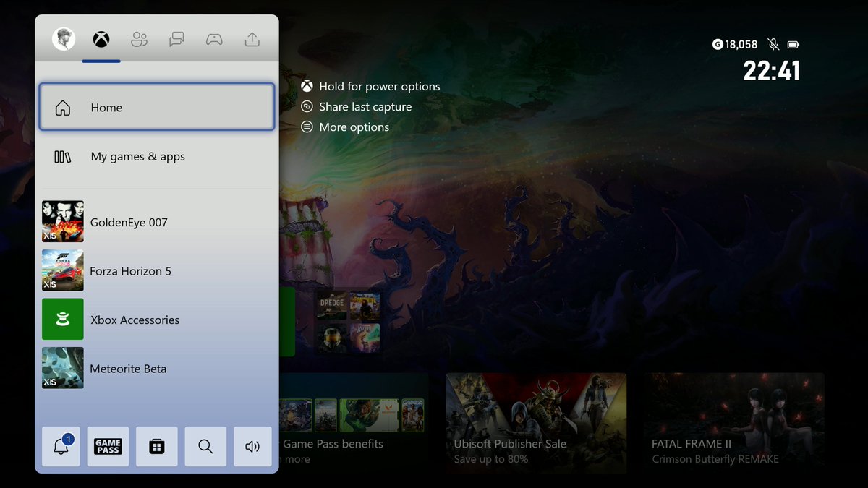
Task: Switch to the Controller/game activity tab
Action: (214, 40)
